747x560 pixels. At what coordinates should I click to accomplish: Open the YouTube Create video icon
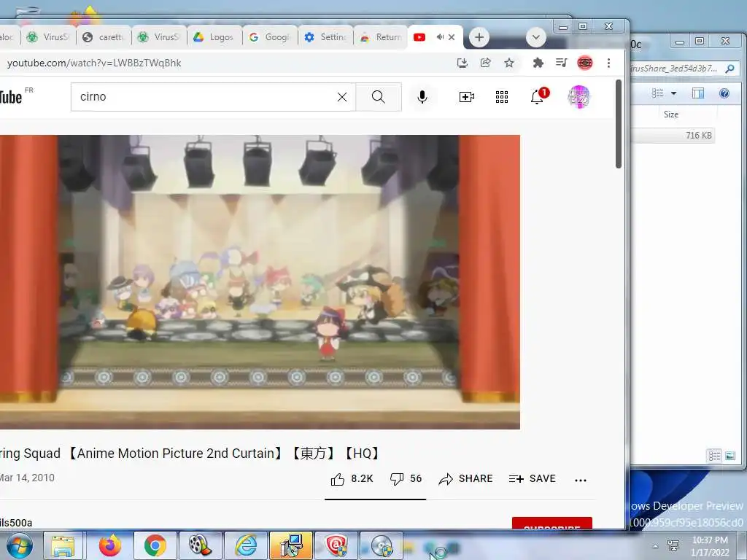[466, 97]
